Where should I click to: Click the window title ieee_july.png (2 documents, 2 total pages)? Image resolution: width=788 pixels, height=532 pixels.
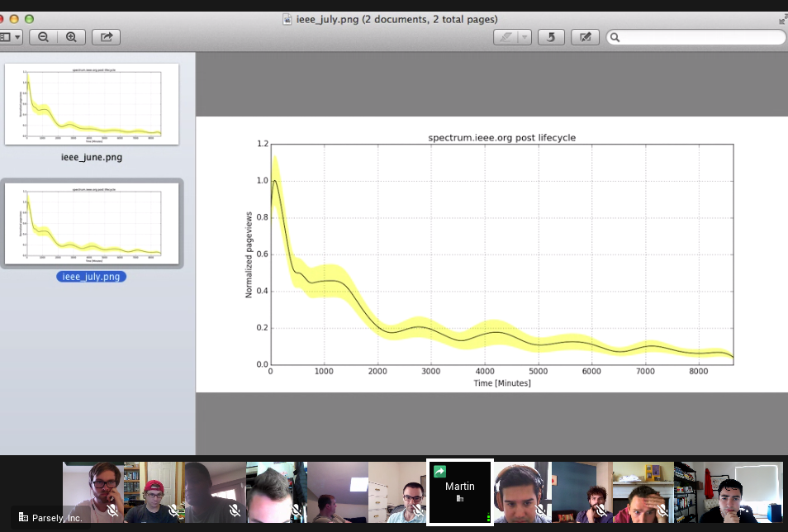point(397,20)
